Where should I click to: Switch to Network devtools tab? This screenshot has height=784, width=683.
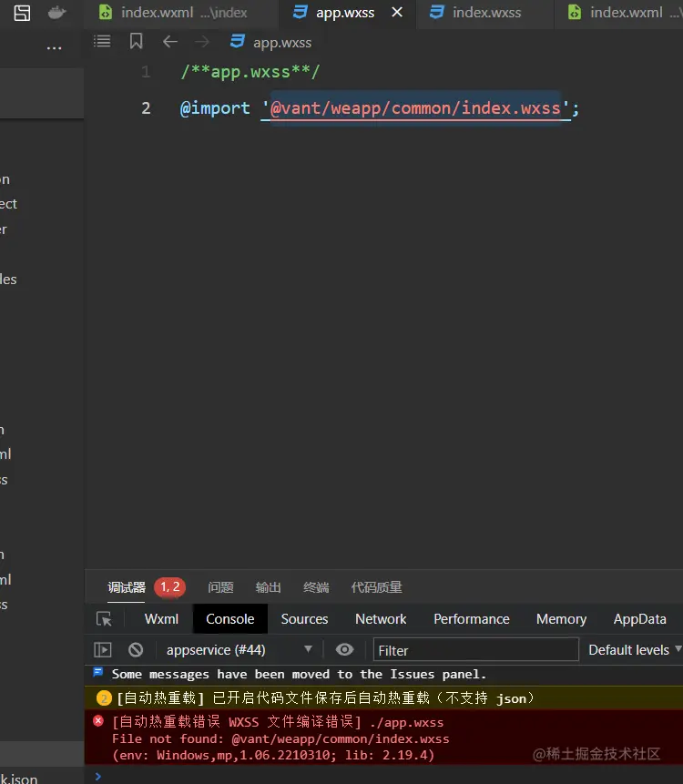pyautogui.click(x=381, y=619)
